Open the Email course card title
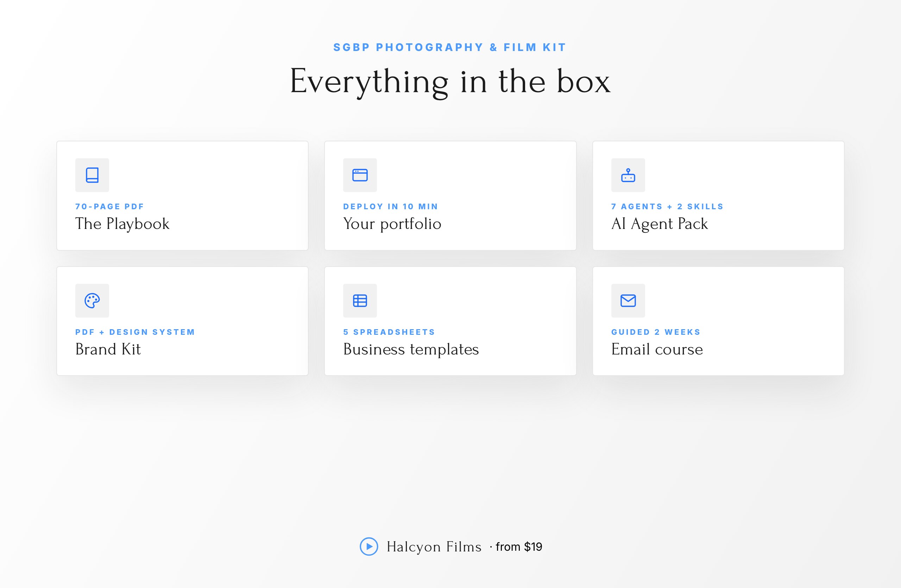 657,349
